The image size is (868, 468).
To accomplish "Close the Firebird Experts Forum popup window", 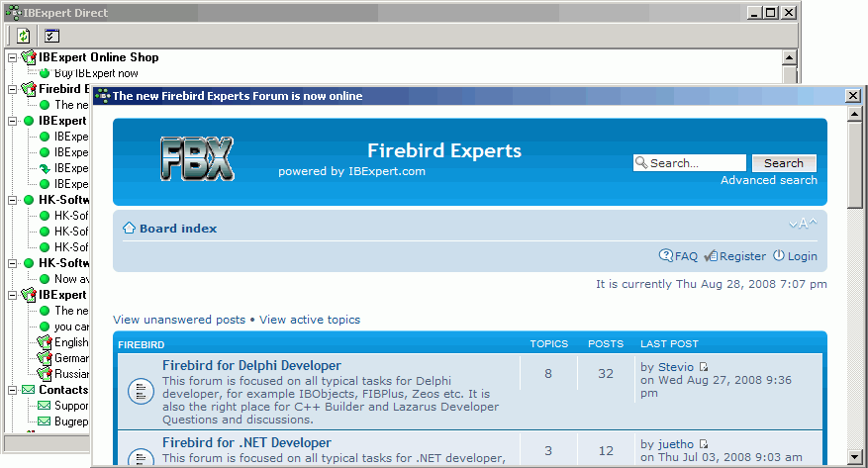I will tap(853, 96).
